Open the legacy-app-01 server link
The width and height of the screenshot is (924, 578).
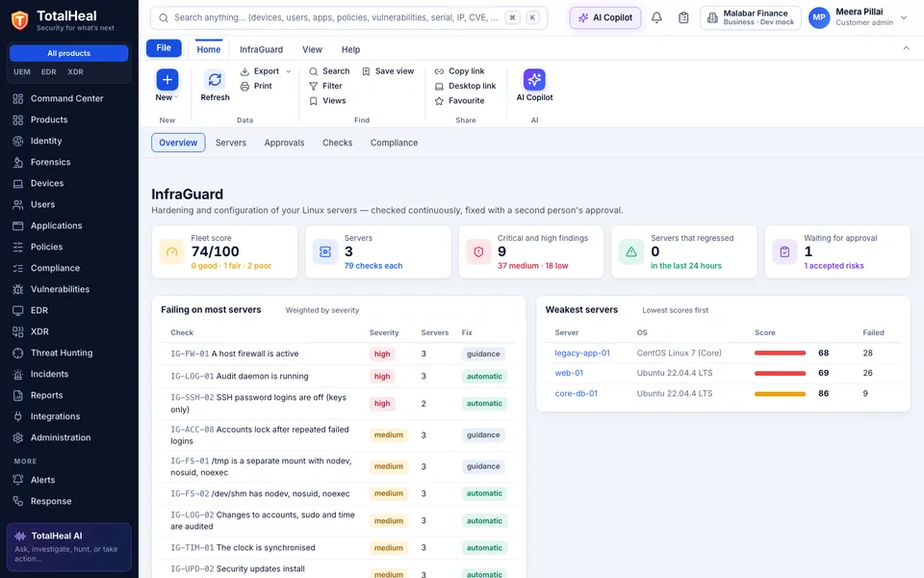[x=582, y=354]
